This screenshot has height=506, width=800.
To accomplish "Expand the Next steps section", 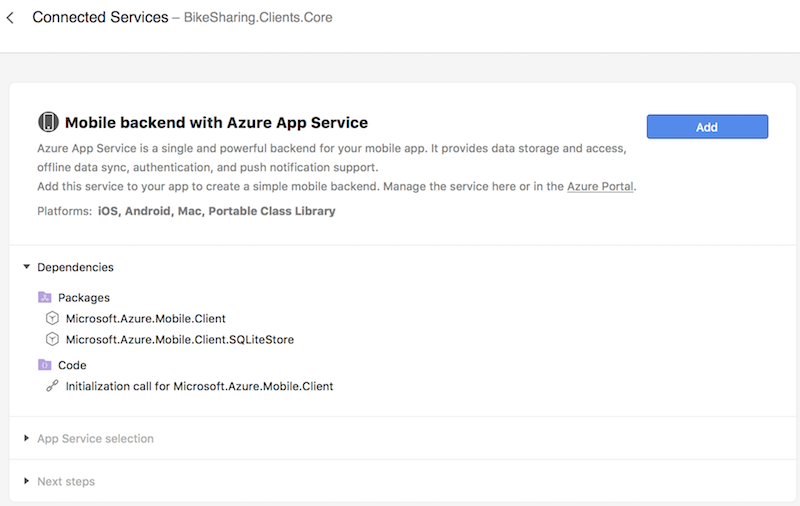I will point(27,481).
